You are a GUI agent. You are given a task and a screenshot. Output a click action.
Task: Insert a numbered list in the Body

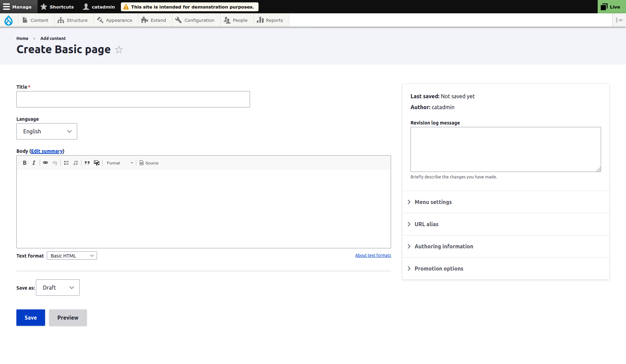76,163
